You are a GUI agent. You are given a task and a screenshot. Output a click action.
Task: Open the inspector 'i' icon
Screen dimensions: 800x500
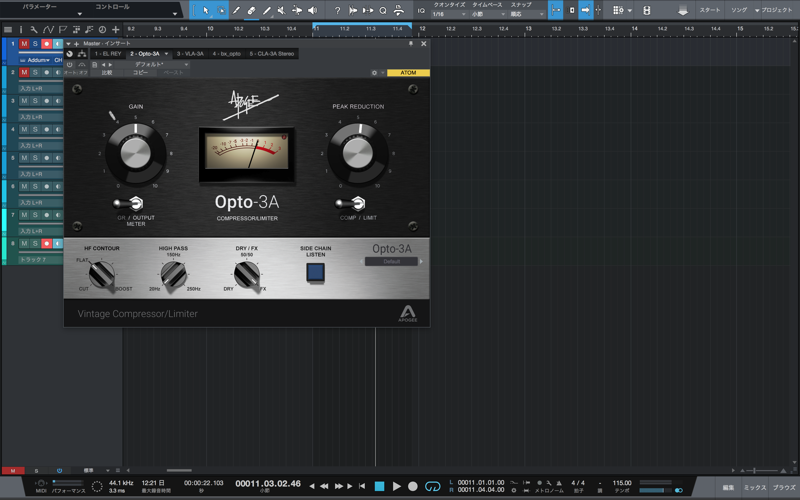point(21,30)
